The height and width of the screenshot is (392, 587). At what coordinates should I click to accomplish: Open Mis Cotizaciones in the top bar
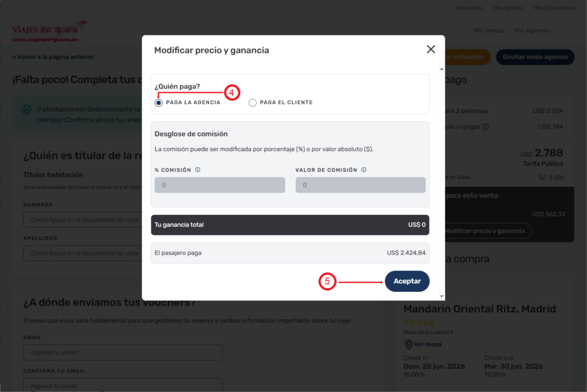(554, 8)
